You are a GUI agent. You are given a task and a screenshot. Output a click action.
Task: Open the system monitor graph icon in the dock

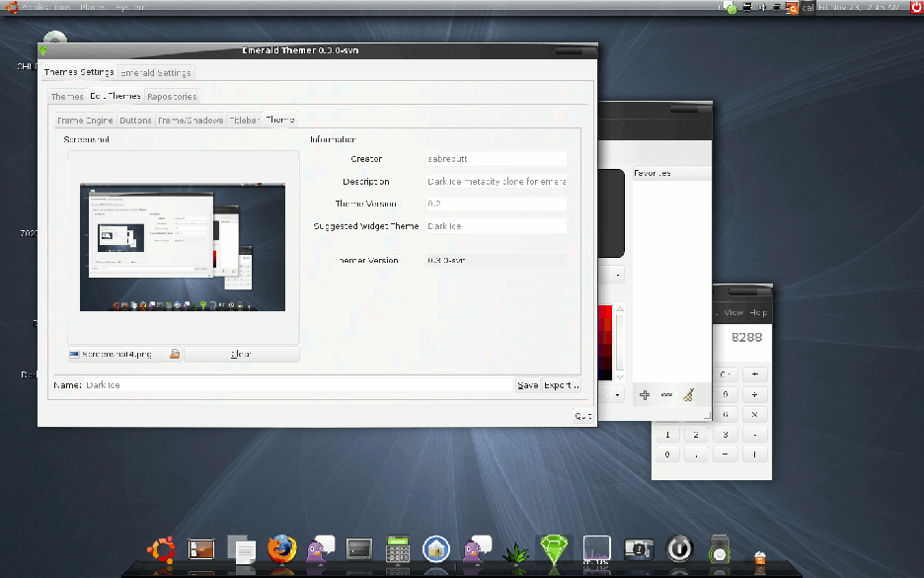596,549
